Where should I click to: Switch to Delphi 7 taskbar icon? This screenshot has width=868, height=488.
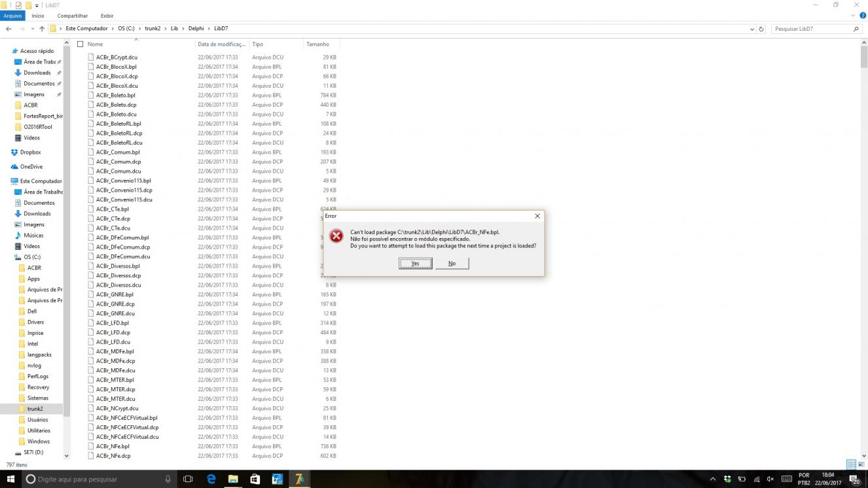(x=300, y=479)
